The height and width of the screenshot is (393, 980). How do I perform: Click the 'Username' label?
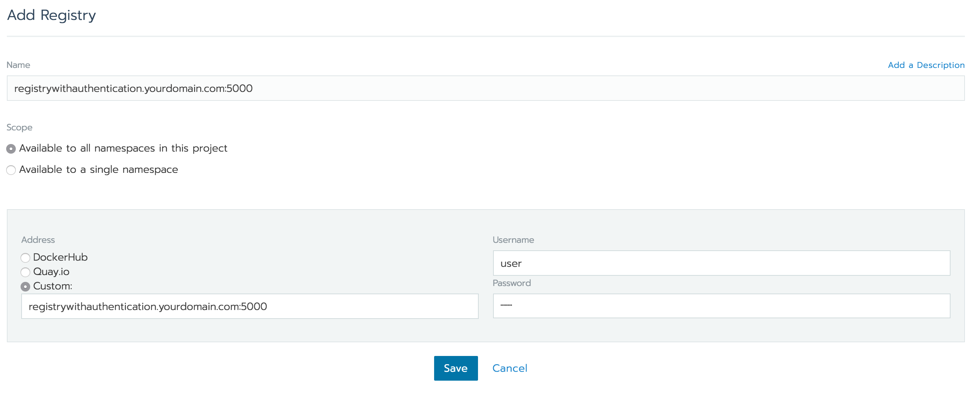tap(513, 240)
